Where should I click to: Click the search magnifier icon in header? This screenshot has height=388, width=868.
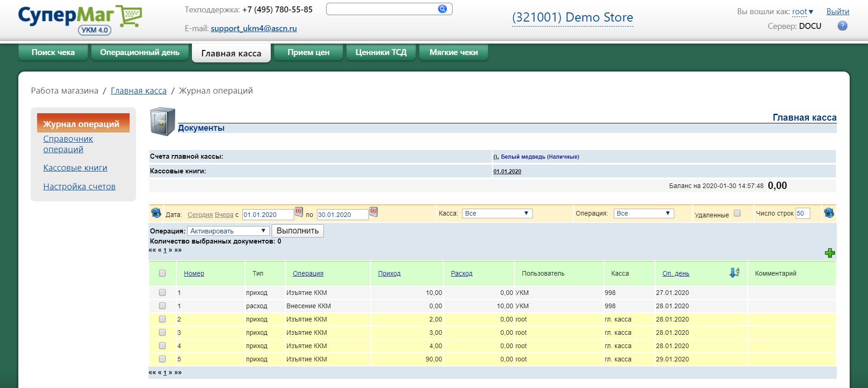[x=442, y=9]
